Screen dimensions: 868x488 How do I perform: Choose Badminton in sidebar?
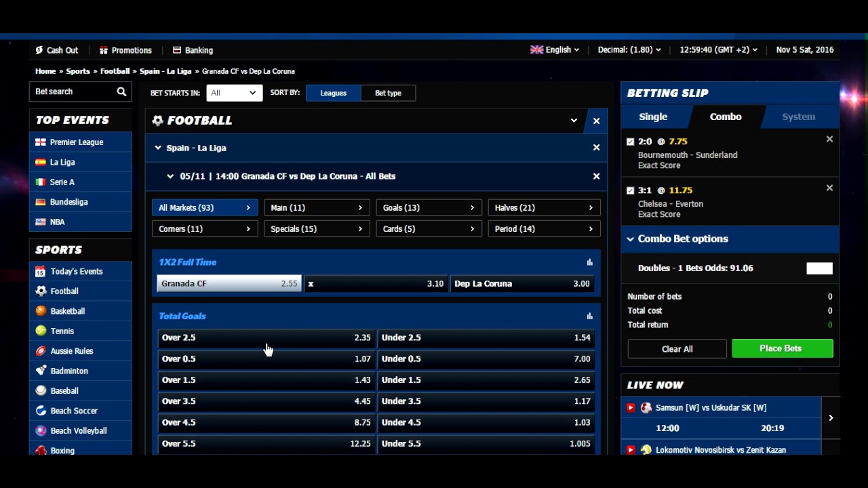81,371
